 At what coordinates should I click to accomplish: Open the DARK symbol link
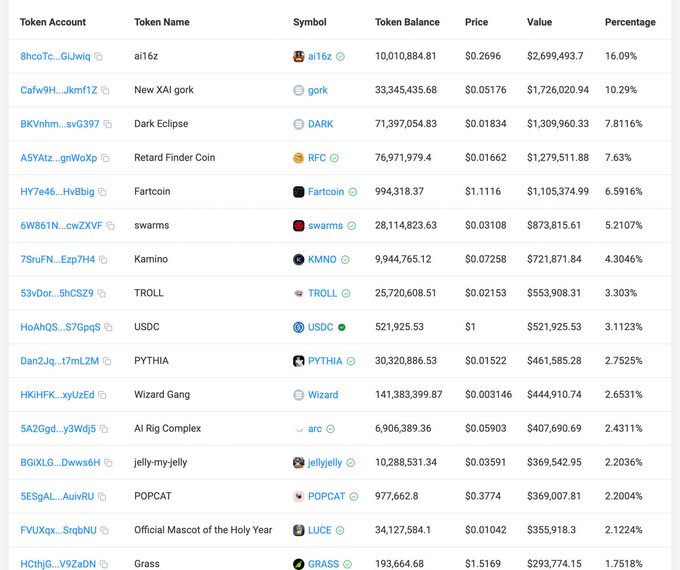click(x=320, y=124)
